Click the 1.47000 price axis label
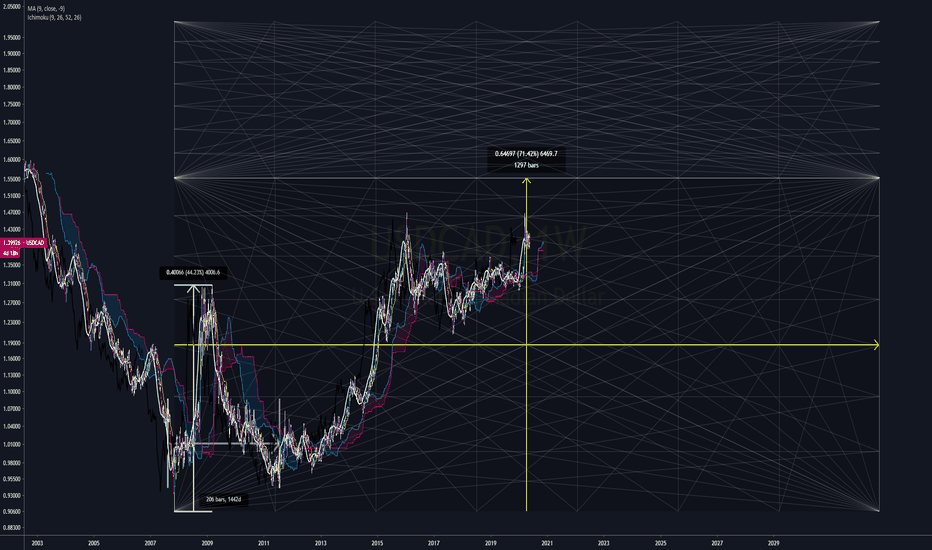The image size is (932, 550). coord(12,212)
